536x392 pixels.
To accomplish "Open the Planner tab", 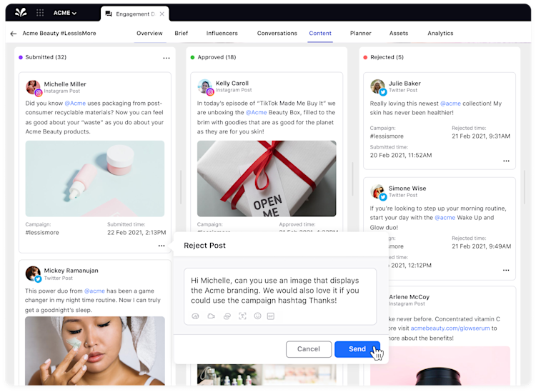I will tap(360, 33).
